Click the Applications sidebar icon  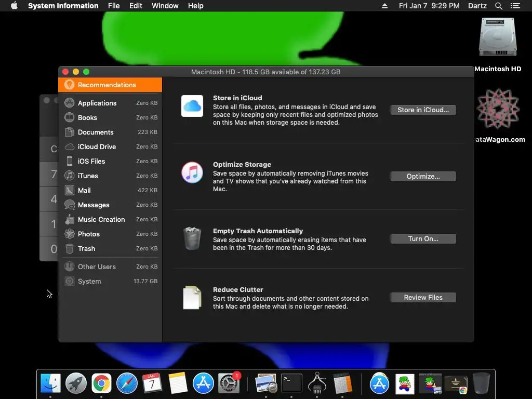tap(70, 103)
